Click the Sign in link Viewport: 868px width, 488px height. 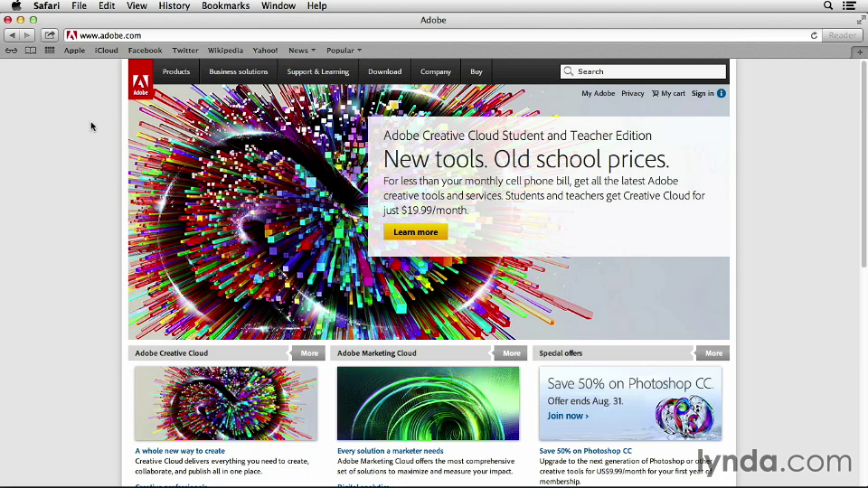[703, 93]
